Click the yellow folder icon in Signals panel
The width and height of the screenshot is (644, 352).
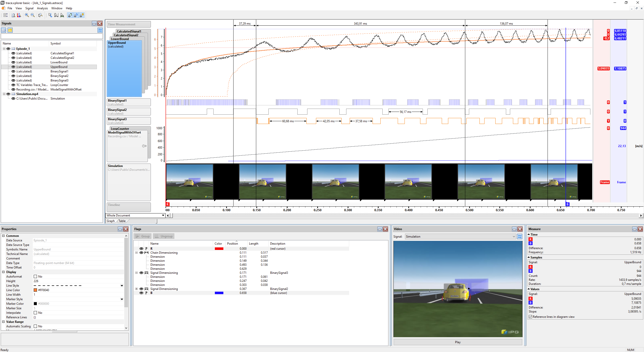click(10, 30)
